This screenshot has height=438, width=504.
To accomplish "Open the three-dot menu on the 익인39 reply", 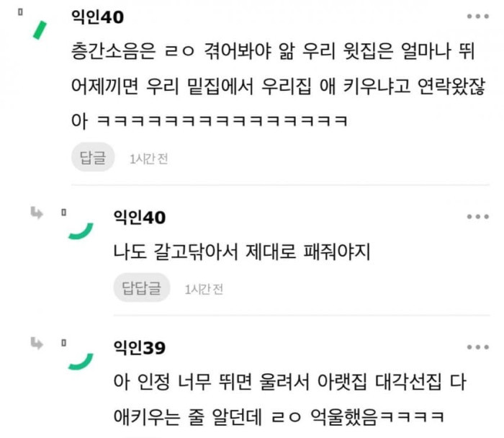I will pyautogui.click(x=478, y=347).
